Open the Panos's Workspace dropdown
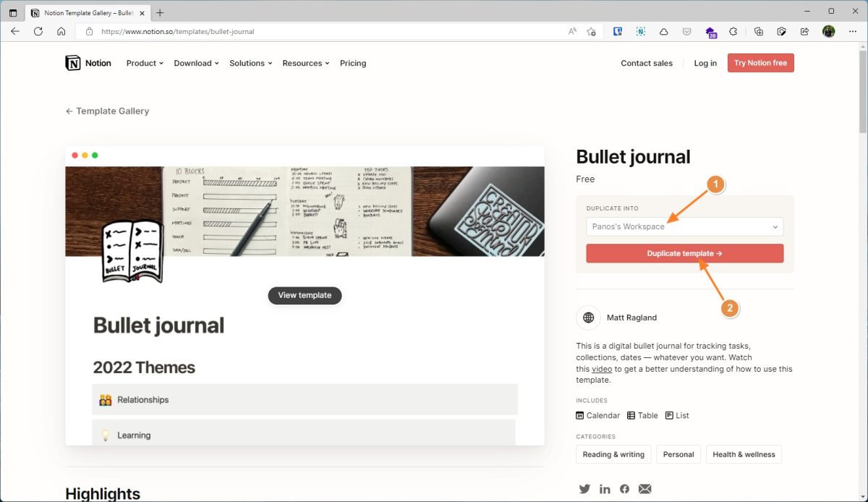868x502 pixels. [x=684, y=226]
